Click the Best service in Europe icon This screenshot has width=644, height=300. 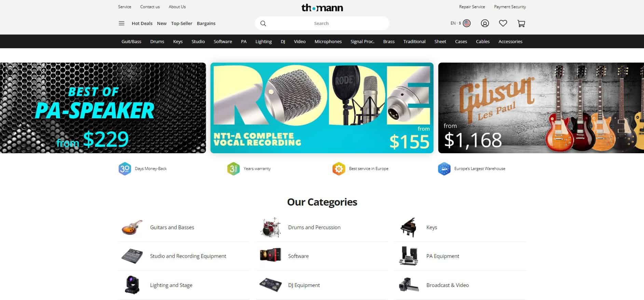tap(339, 169)
